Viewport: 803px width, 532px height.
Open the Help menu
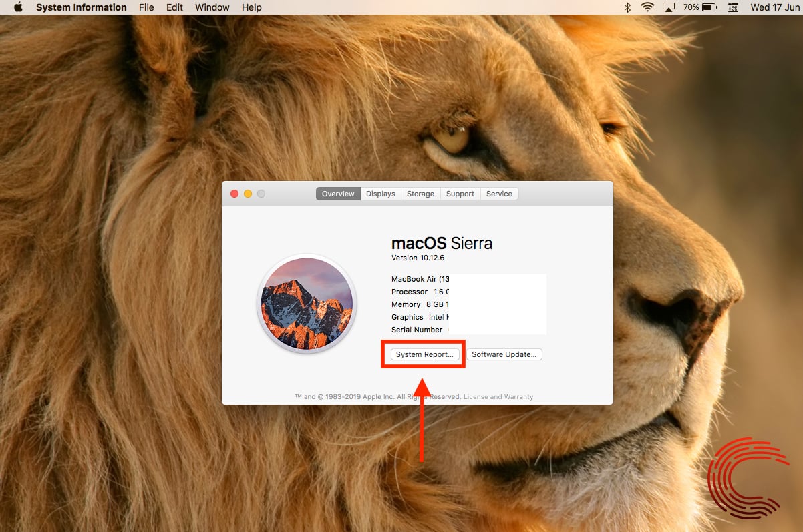(252, 7)
